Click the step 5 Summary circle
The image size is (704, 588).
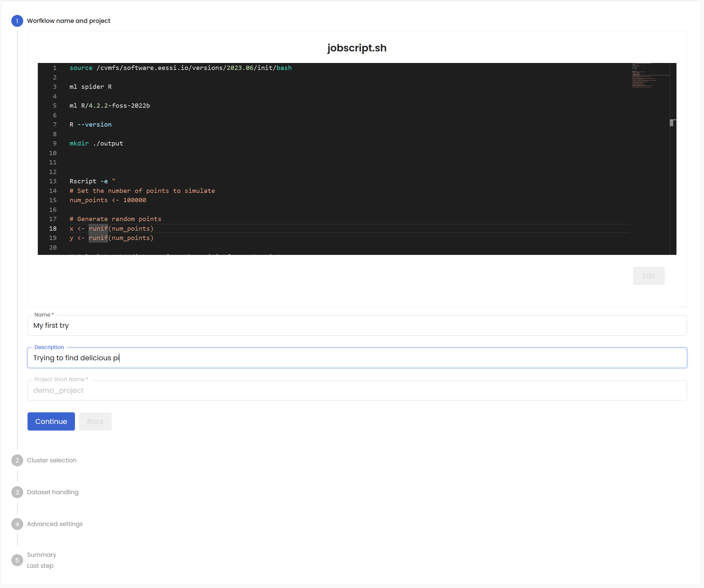coord(17,560)
